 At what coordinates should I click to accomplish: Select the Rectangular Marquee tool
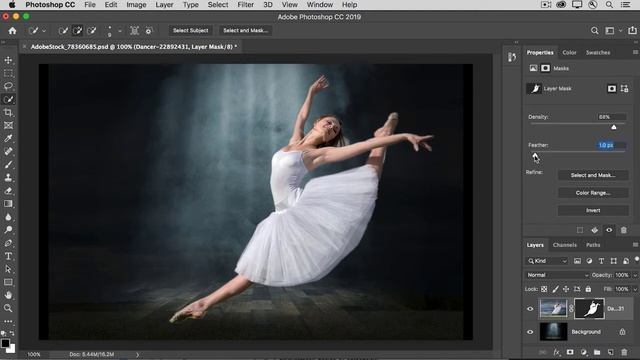pos(8,73)
